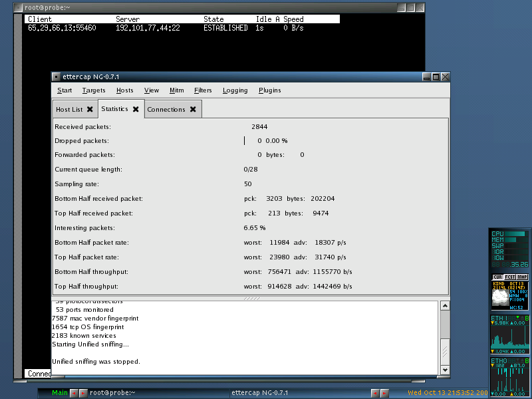Screen dimensions: 532x399
Task: Click the CPU usage bar in system monitor
Action: 516,234
